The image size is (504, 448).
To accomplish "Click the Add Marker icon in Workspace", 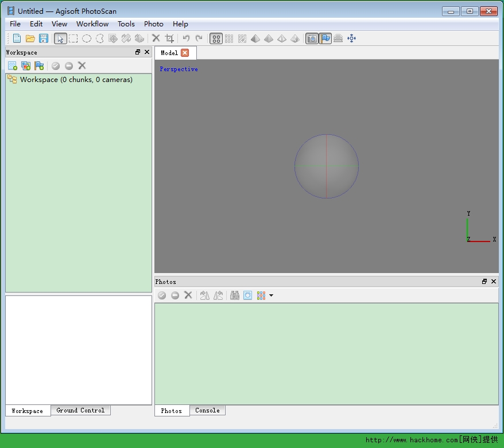I will click(39, 66).
